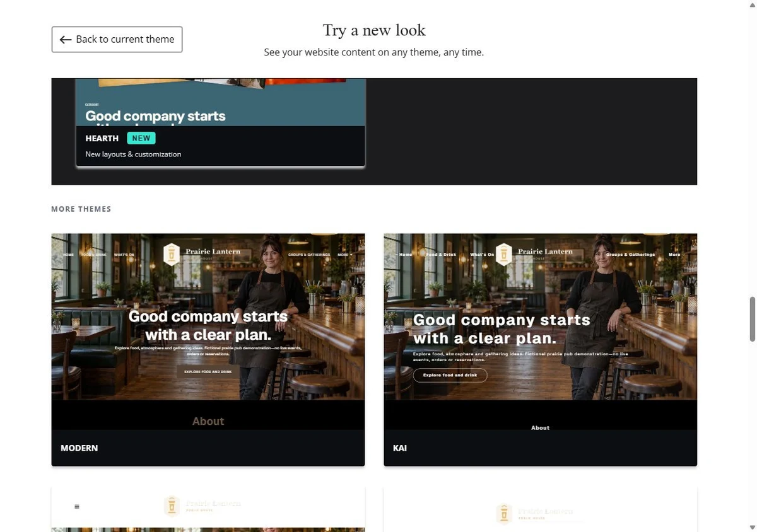Click the KAI theme name label
This screenshot has width=757, height=532.
400,448
